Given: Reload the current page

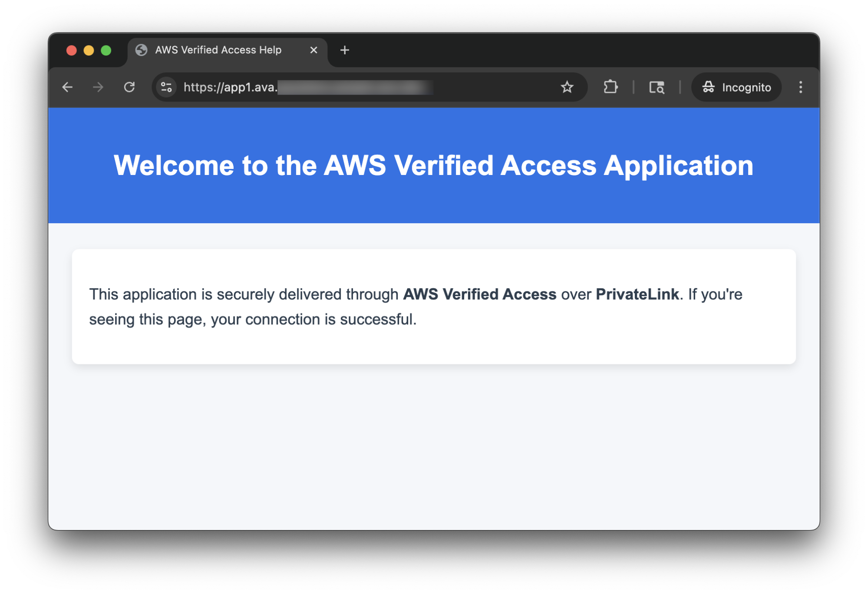Looking at the screenshot, I should point(129,87).
